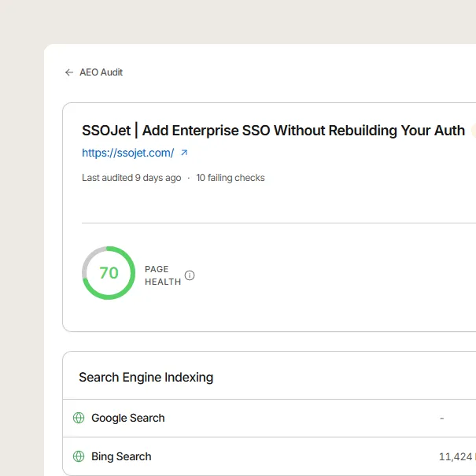Click the AEO Audit breadcrumb text
The height and width of the screenshot is (476, 476).
click(x=101, y=72)
